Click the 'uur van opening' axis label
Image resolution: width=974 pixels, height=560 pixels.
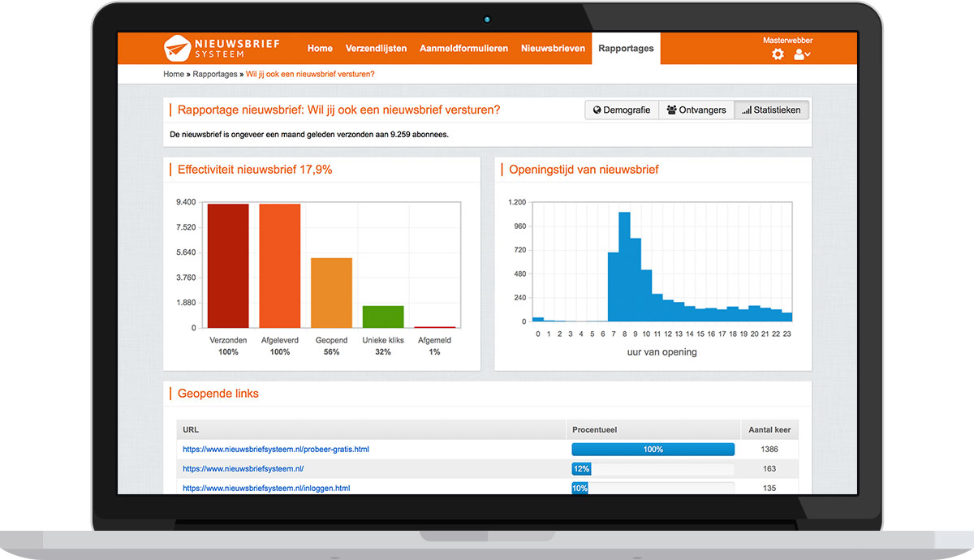pyautogui.click(x=662, y=352)
